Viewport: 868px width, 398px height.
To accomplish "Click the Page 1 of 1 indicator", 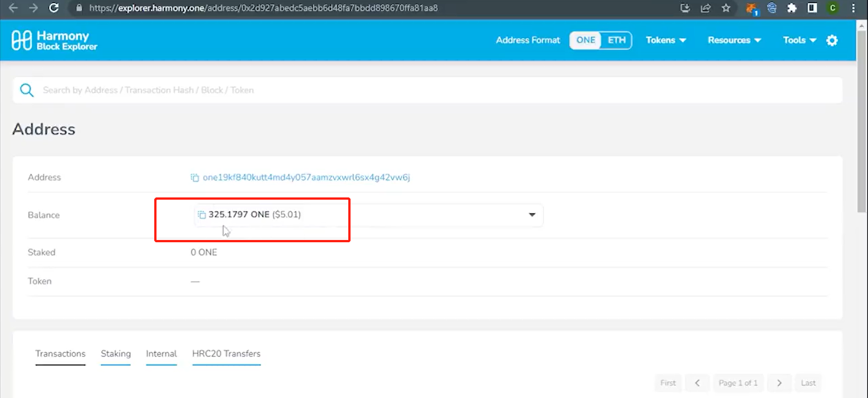I will (738, 383).
